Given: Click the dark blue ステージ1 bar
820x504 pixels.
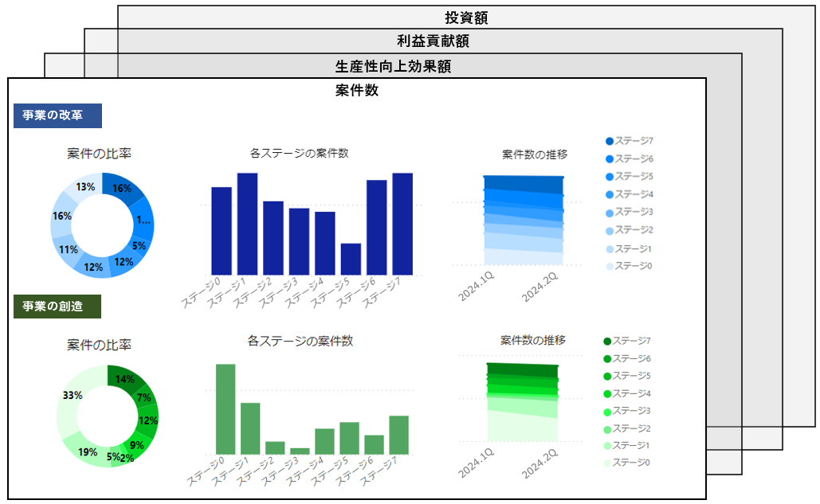Looking at the screenshot, I should (247, 224).
